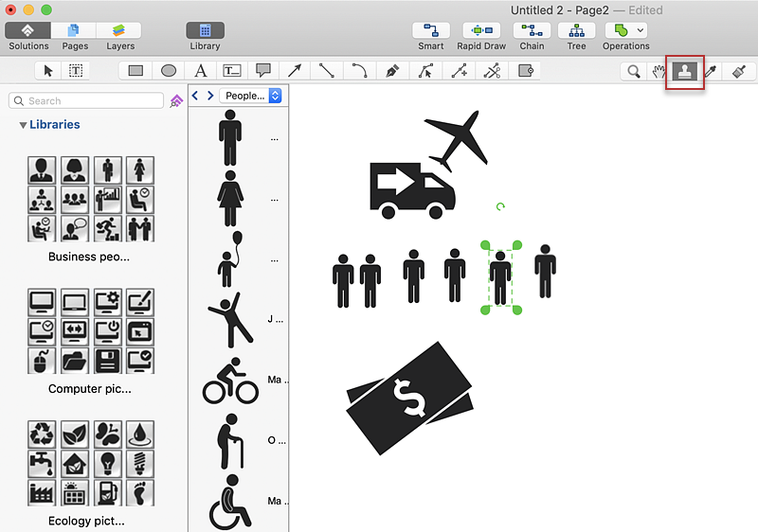Open the Operations dropdown arrow
The width and height of the screenshot is (758, 532).
[x=641, y=30]
